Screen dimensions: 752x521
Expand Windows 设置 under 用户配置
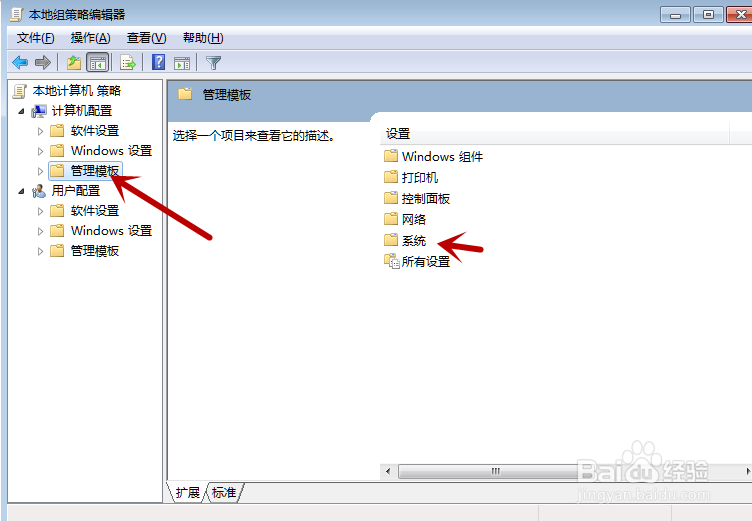coord(40,231)
